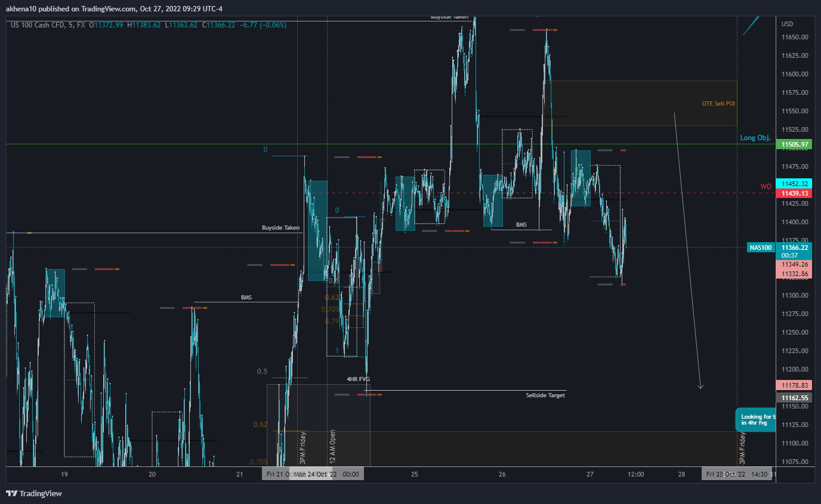Click the 11200.00 price scale value
The image size is (821, 504).
click(794, 370)
